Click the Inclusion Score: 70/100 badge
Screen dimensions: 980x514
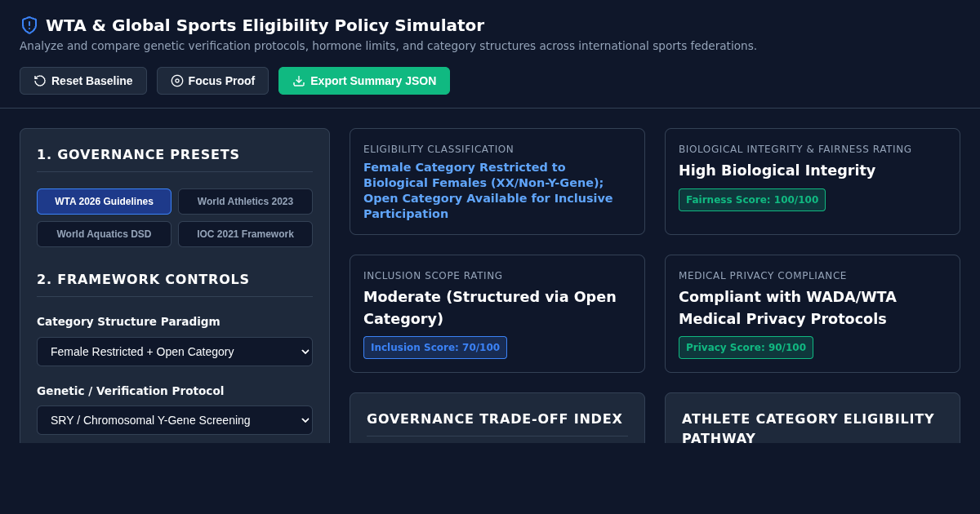click(x=435, y=348)
